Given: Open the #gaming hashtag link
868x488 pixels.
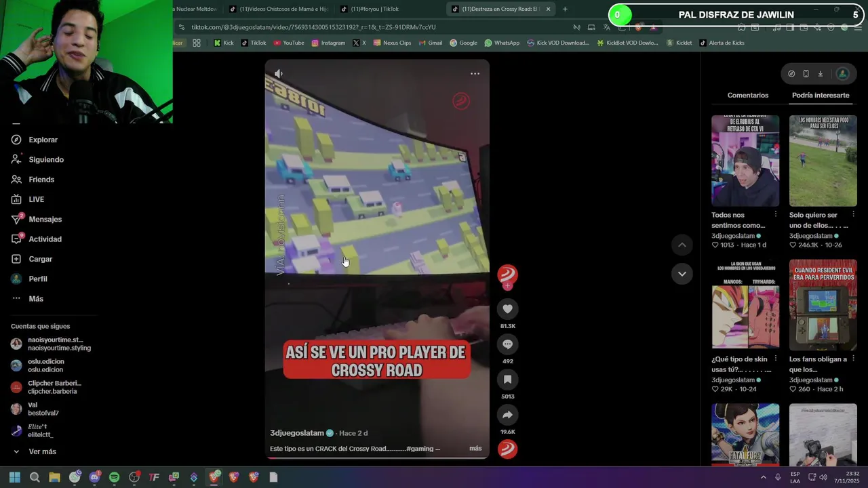Looking at the screenshot, I should click(420, 449).
